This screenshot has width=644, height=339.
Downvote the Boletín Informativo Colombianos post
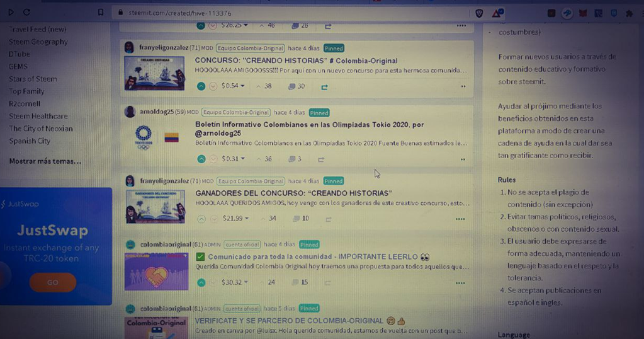(x=213, y=159)
